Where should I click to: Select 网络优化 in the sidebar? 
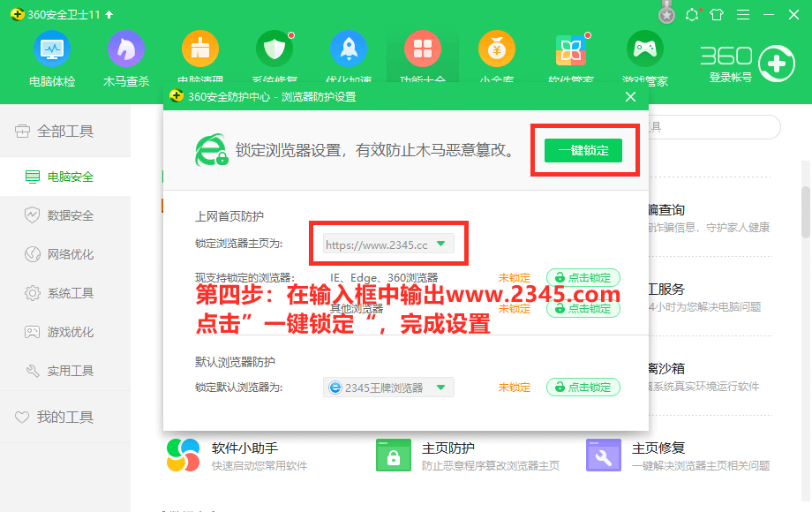coord(65,254)
